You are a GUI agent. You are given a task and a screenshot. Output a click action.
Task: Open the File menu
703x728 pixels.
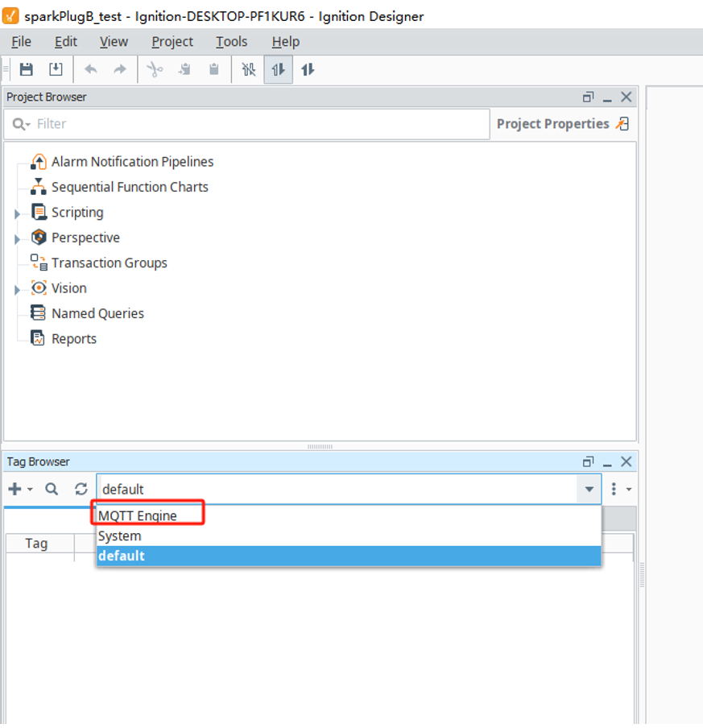pos(22,42)
